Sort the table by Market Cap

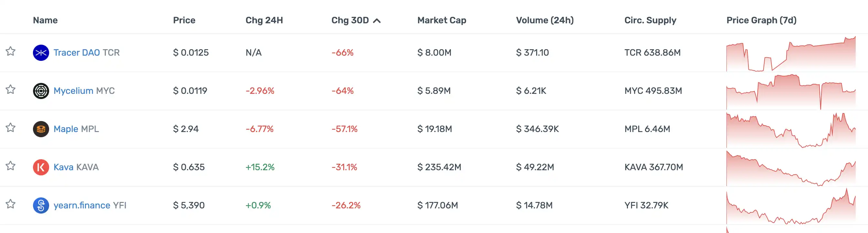tap(441, 20)
